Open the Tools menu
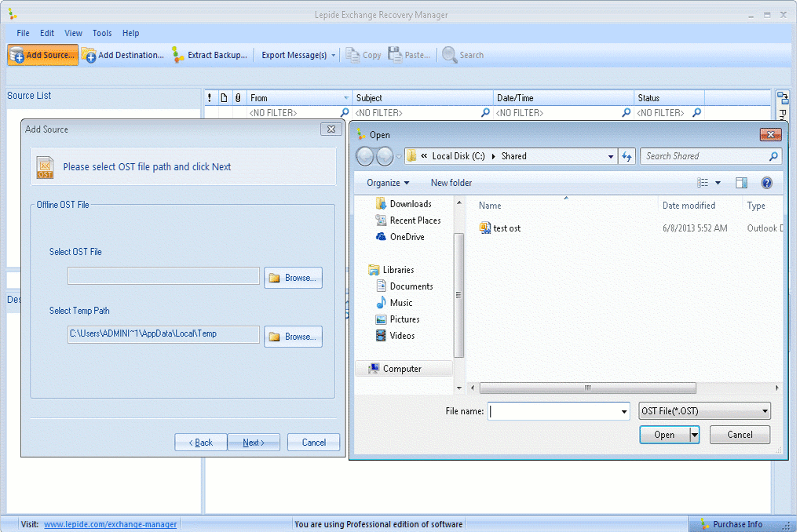The image size is (800, 532). click(102, 33)
